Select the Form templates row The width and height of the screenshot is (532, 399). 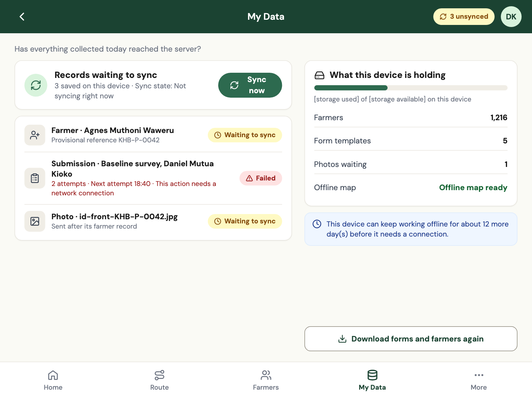[411, 141]
